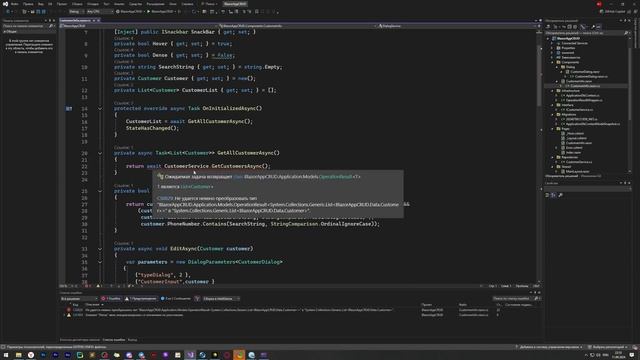Collapse the Pages folder in Solution Explorer

point(553,129)
